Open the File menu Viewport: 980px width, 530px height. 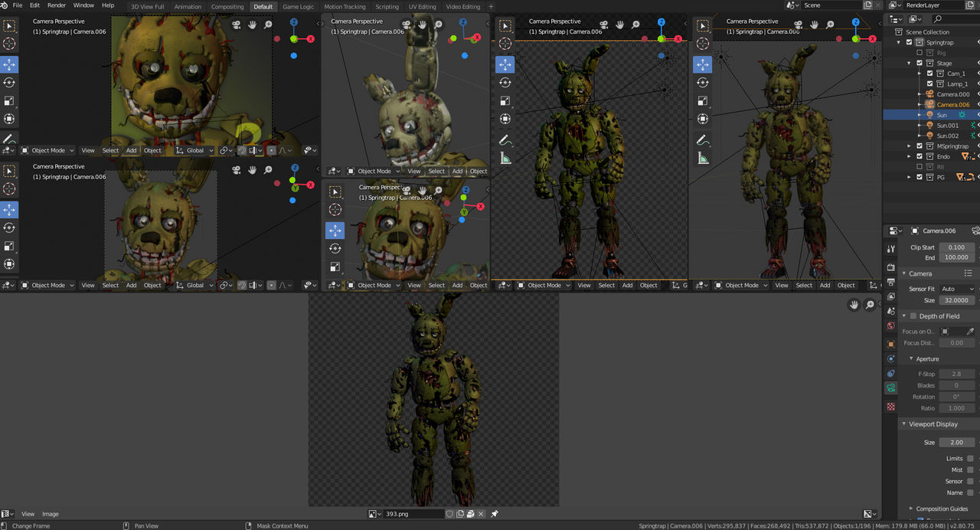(x=17, y=5)
